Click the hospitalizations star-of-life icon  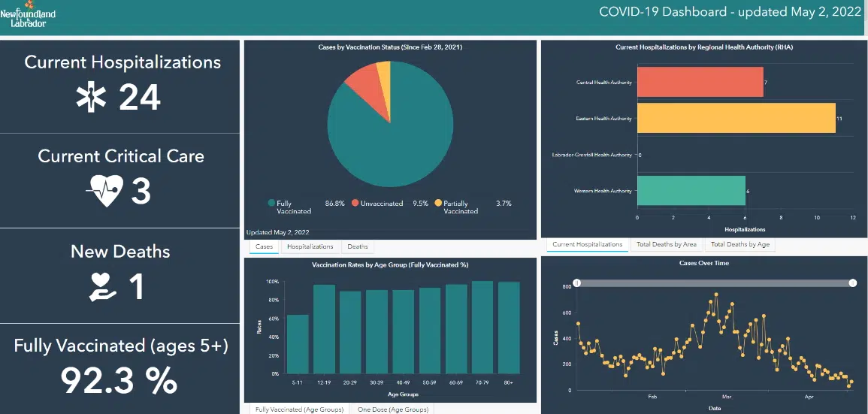[x=92, y=98]
